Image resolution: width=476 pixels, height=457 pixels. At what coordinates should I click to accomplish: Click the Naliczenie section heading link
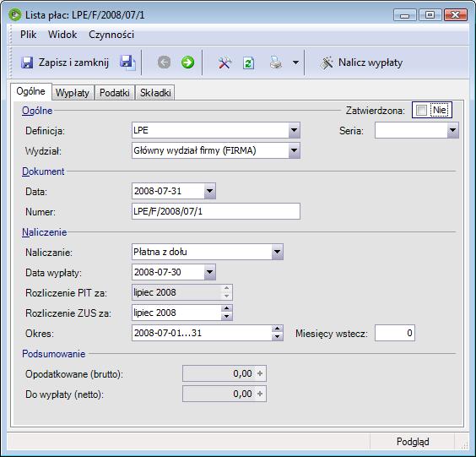pos(45,232)
